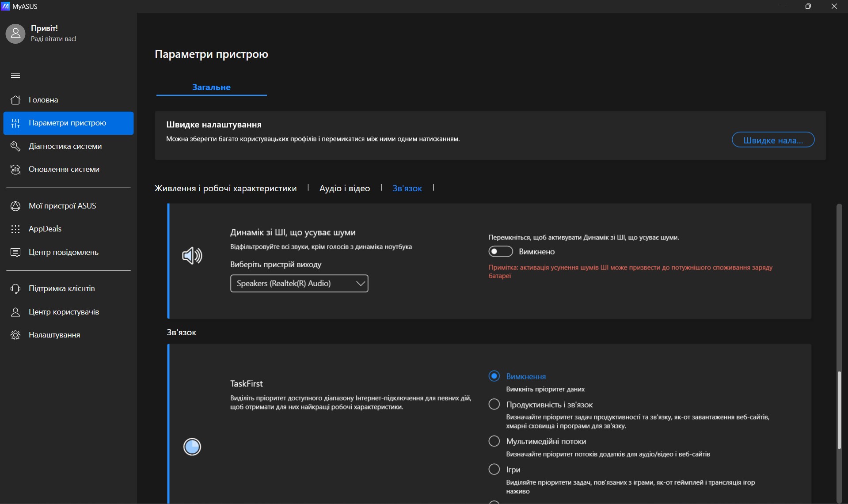Image resolution: width=848 pixels, height=504 pixels.
Task: Click the Головна home icon in sidebar
Action: (15, 100)
